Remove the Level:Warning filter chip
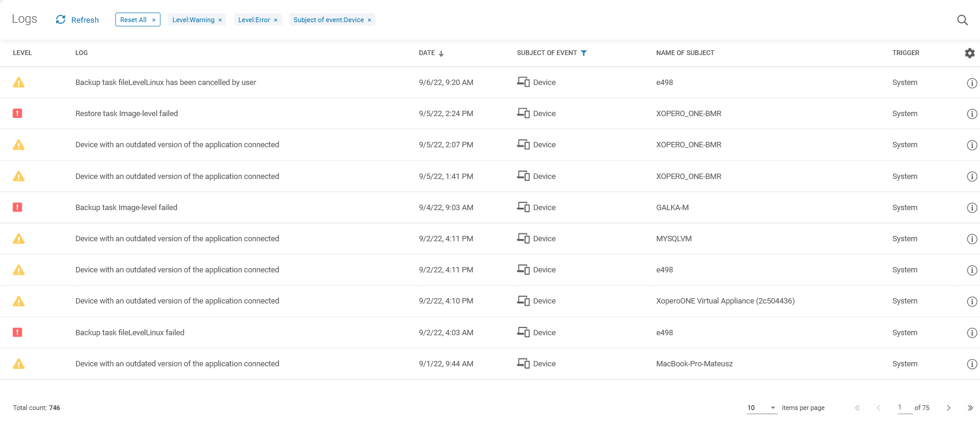 [x=220, y=20]
